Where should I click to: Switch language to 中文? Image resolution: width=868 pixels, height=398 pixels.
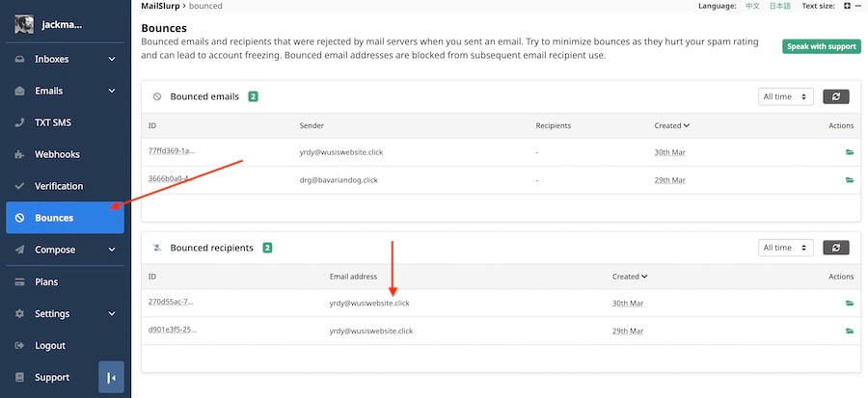tap(752, 6)
